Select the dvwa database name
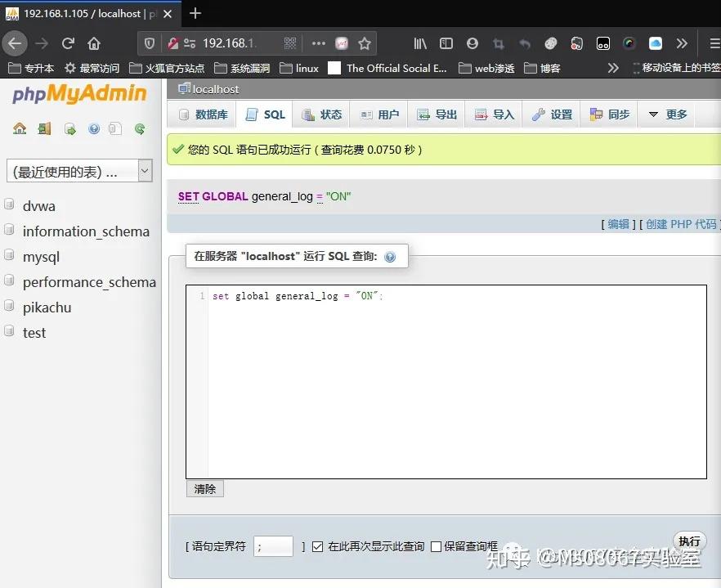Viewport: 721px width, 588px height. point(39,205)
